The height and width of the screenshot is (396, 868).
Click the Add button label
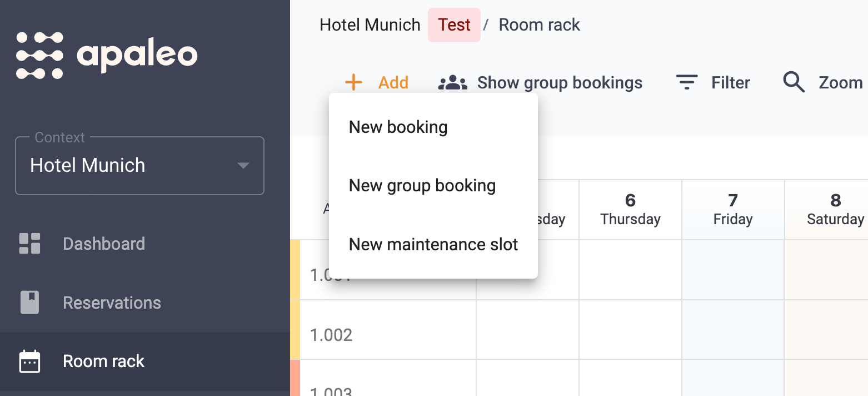[x=393, y=83]
